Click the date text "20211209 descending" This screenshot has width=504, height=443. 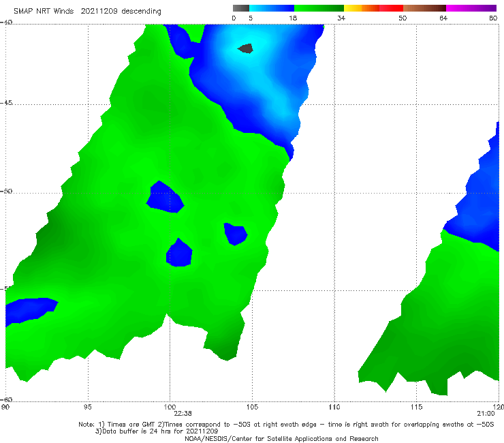coord(121,12)
